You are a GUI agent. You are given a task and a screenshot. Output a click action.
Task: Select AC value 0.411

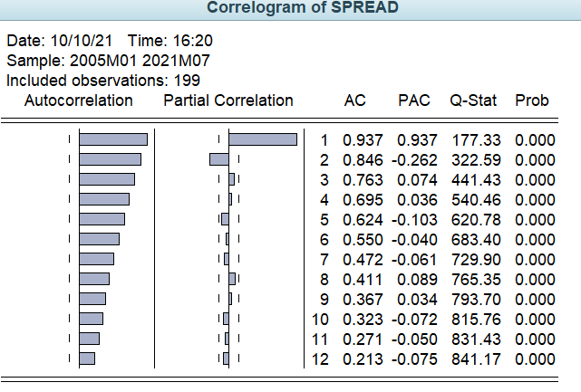pyautogui.click(x=363, y=280)
